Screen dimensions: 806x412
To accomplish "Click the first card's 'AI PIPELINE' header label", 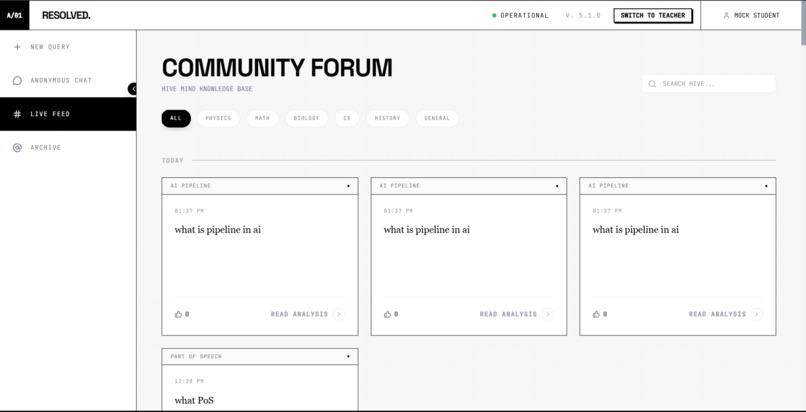I will (191, 186).
